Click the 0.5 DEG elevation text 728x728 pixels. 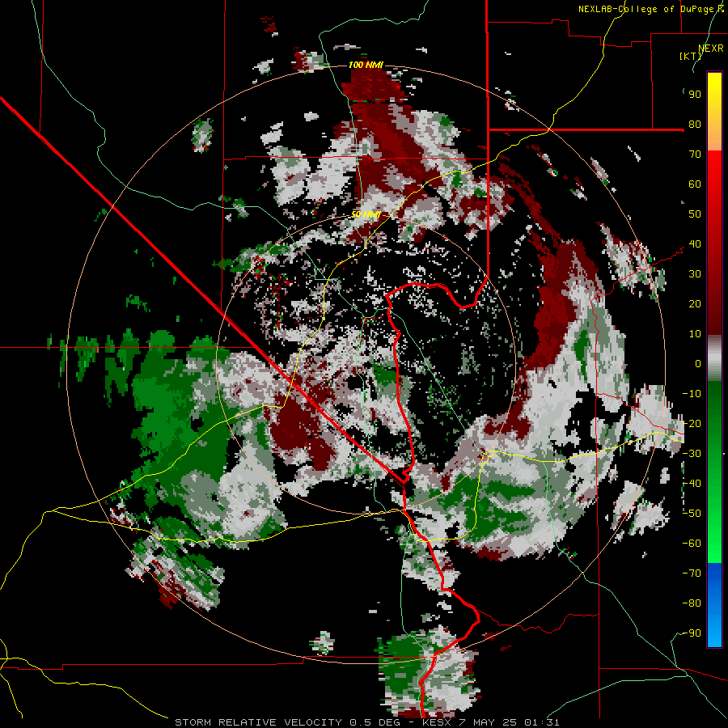click(377, 722)
